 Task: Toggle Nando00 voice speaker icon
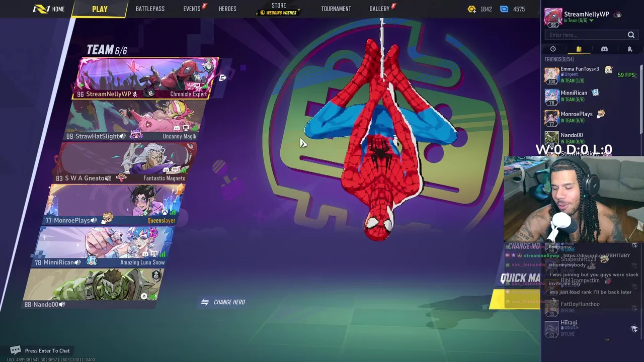tap(62, 304)
